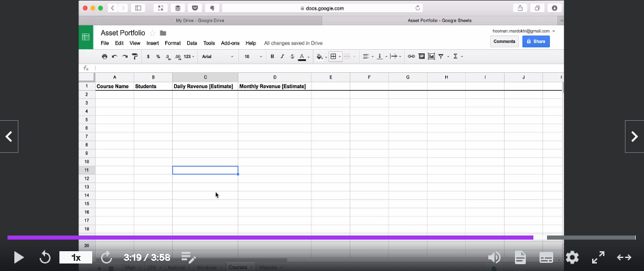This screenshot has height=271, width=644.
Task: Play the video with the play button
Action: click(x=18, y=258)
